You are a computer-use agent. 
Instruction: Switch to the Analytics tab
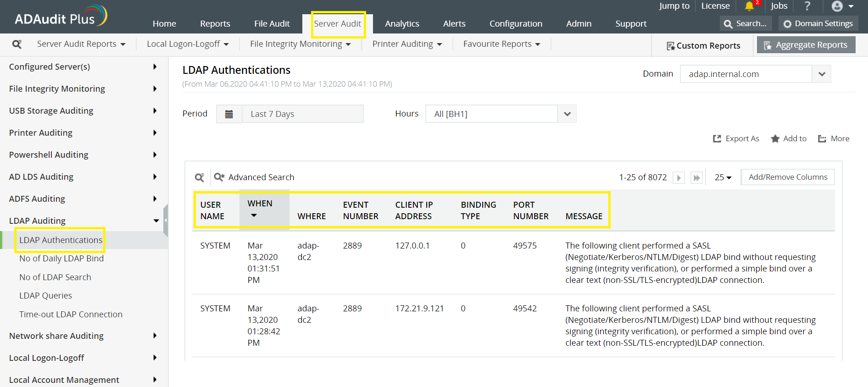402,23
